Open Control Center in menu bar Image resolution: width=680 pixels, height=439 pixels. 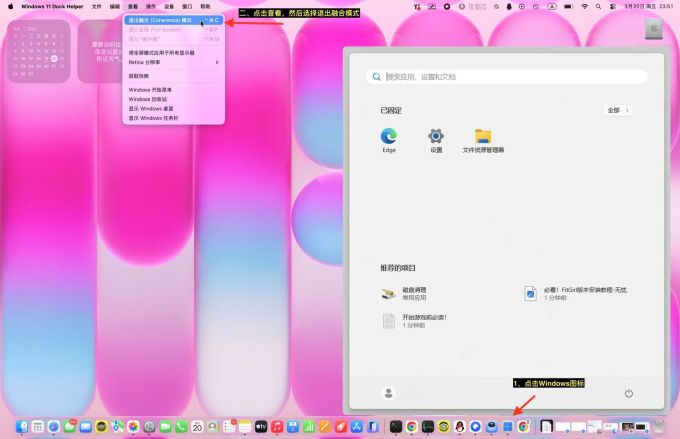click(612, 7)
